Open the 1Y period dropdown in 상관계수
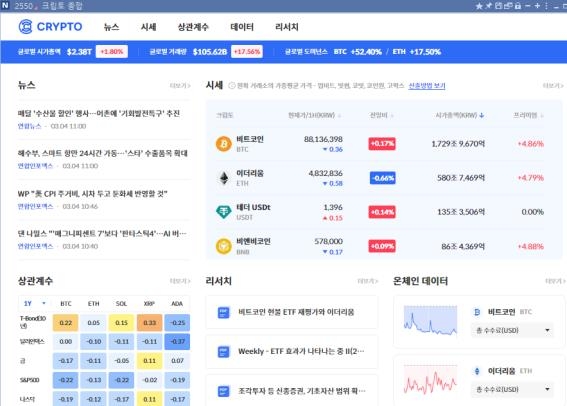This screenshot has height=406, width=567. (x=35, y=303)
